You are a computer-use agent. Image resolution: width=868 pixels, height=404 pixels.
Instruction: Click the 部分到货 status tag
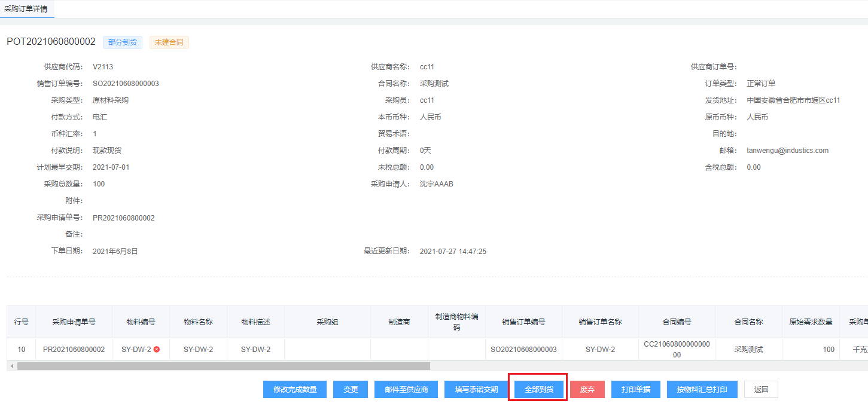[x=123, y=42]
